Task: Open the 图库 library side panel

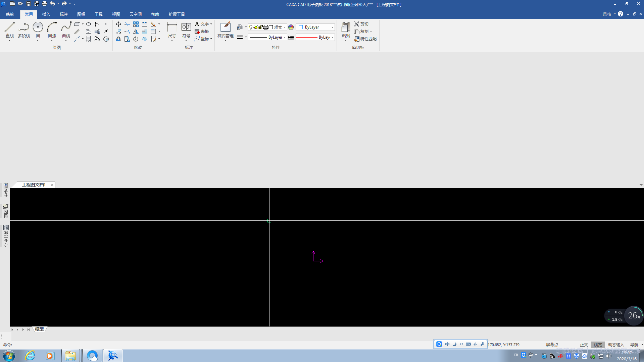Action: pos(6,211)
